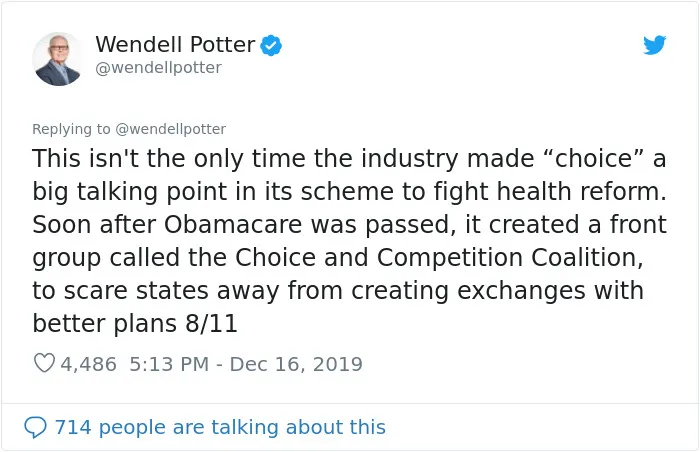The height and width of the screenshot is (452, 700).
Task: Open the 5:13 PM - Dec 16, 2019 timestamp
Action: click(246, 364)
